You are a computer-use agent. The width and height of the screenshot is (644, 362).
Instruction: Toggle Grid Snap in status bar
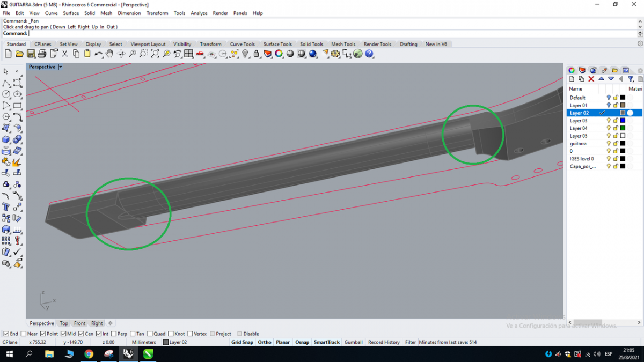[x=242, y=342]
